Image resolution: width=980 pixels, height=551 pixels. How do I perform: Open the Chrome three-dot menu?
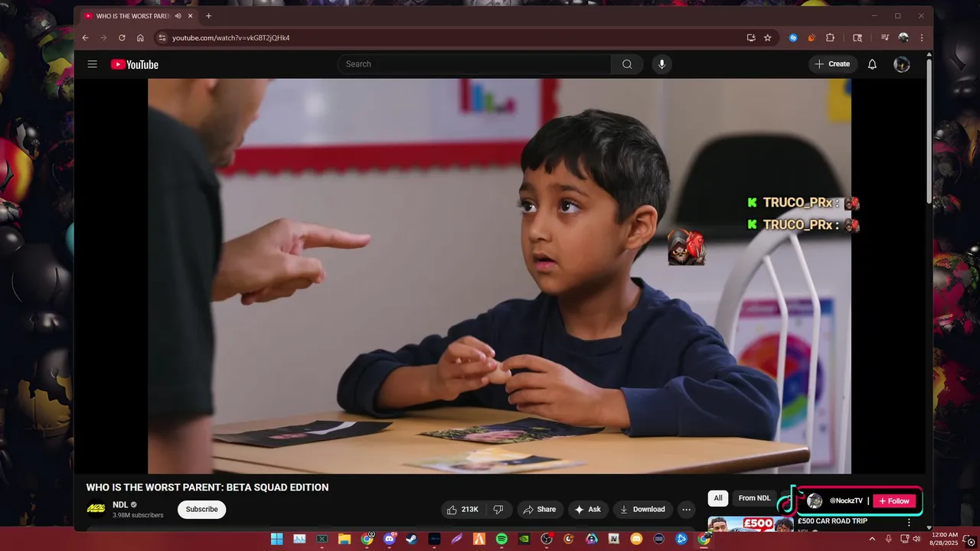point(921,37)
